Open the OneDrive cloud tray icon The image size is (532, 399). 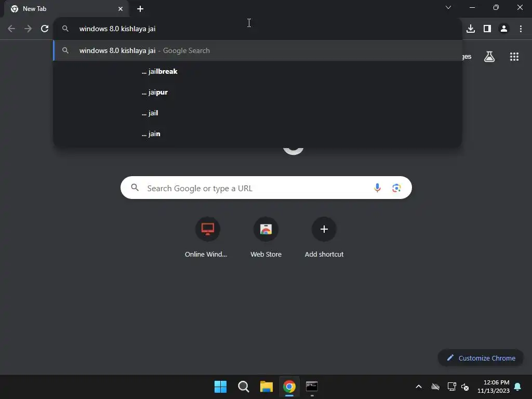point(435,387)
